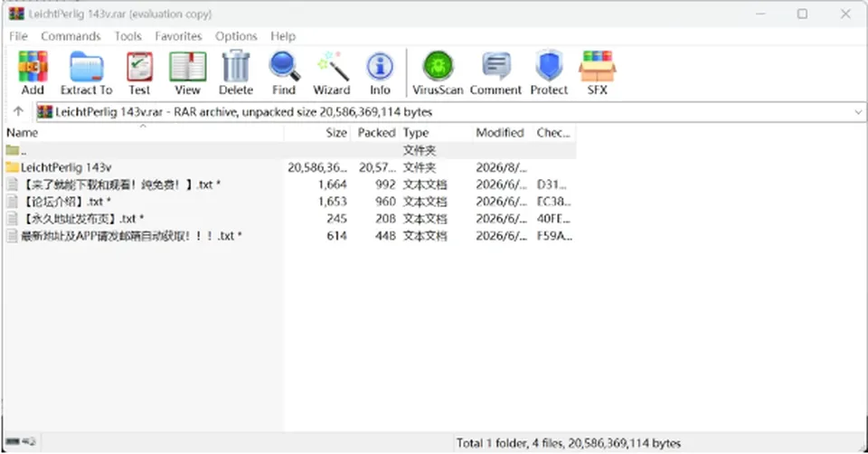
Task: Click the Delete trash icon
Action: [236, 66]
